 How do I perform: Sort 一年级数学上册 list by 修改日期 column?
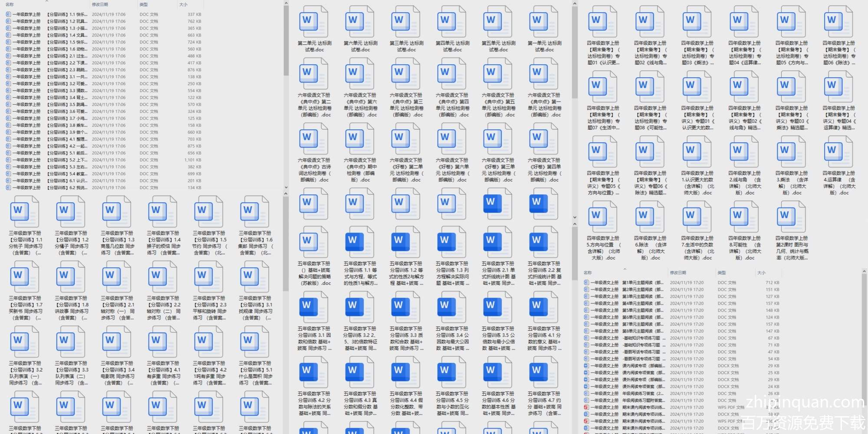[100, 4]
